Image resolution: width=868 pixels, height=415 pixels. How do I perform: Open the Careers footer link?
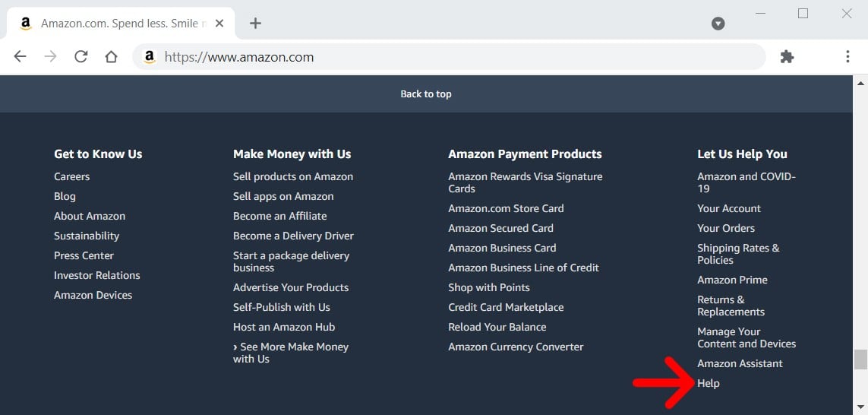pyautogui.click(x=72, y=176)
